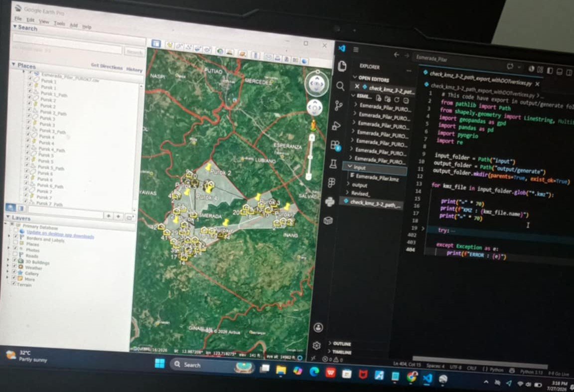Click New File icon in Explorer header
The image size is (574, 392).
click(379, 98)
